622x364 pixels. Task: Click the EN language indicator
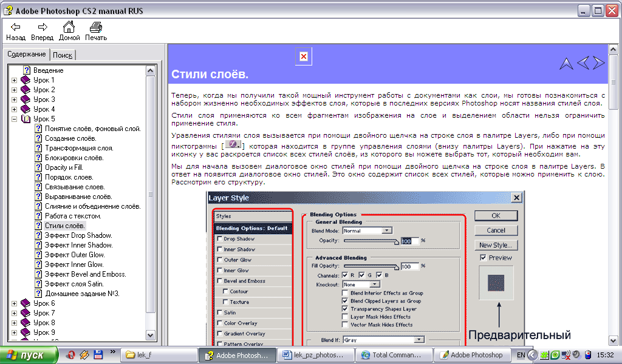tap(521, 355)
